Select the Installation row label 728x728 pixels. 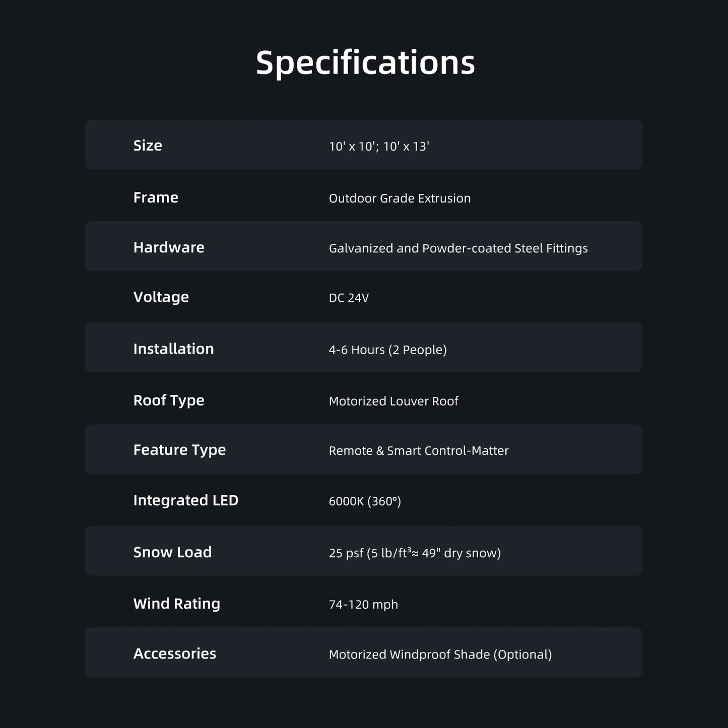coord(173,349)
